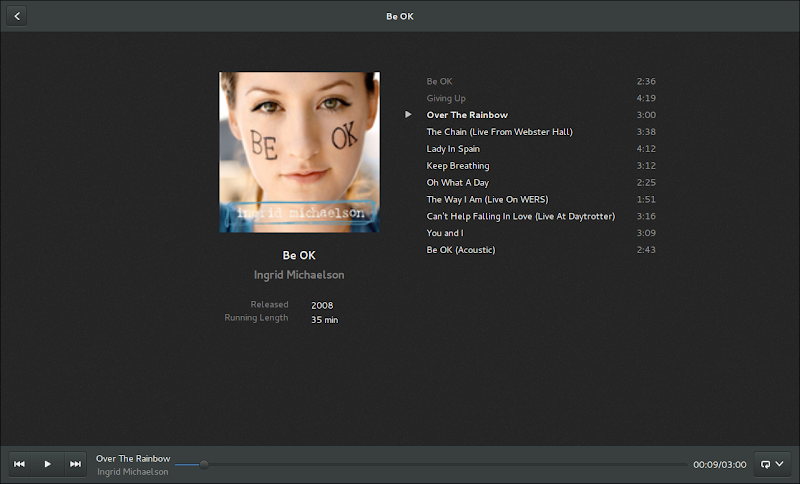Play the track 'Keep Breathing'

coord(458,166)
